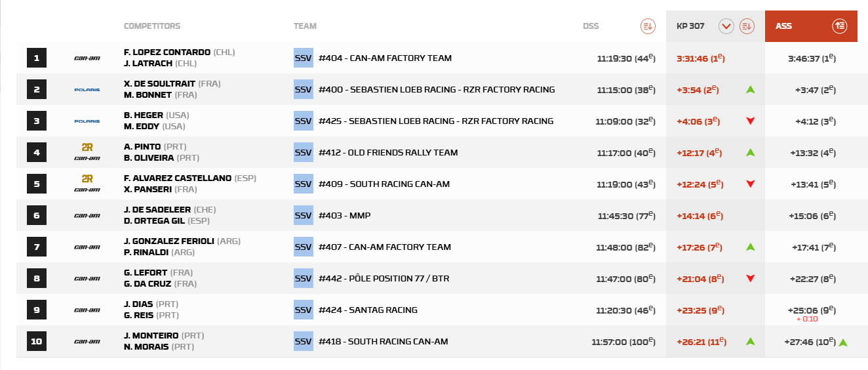868x370 pixels.
Task: Open the KP 307 checkpoint dropdown chevron
Action: point(726,26)
